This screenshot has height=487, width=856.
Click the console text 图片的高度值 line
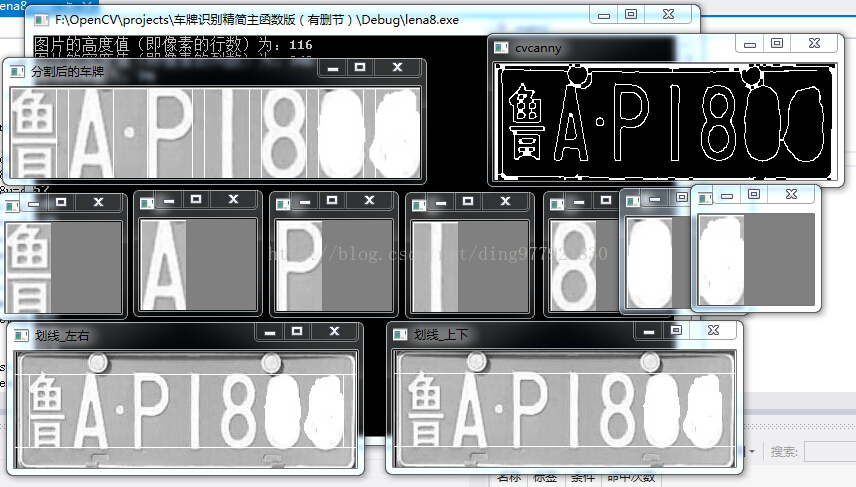[x=173, y=46]
